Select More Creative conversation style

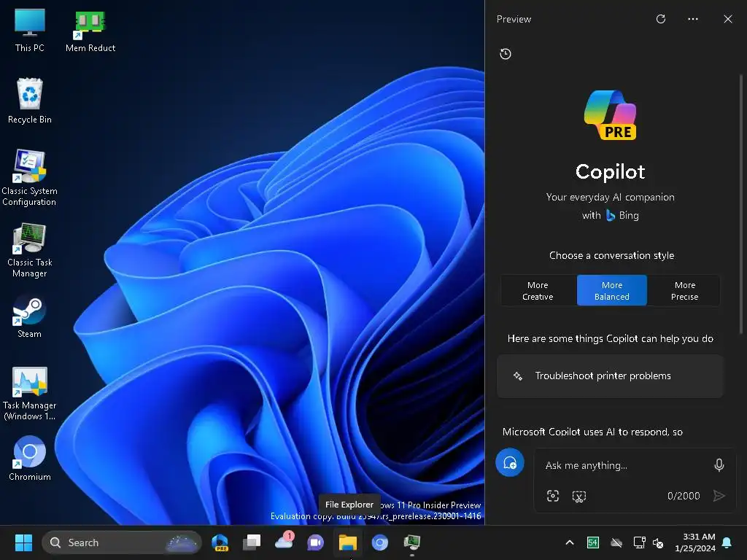(x=538, y=290)
